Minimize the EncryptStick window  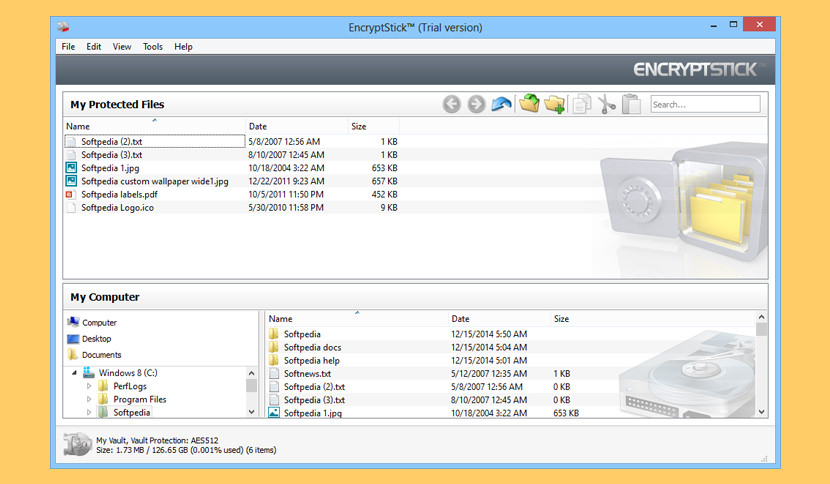714,25
